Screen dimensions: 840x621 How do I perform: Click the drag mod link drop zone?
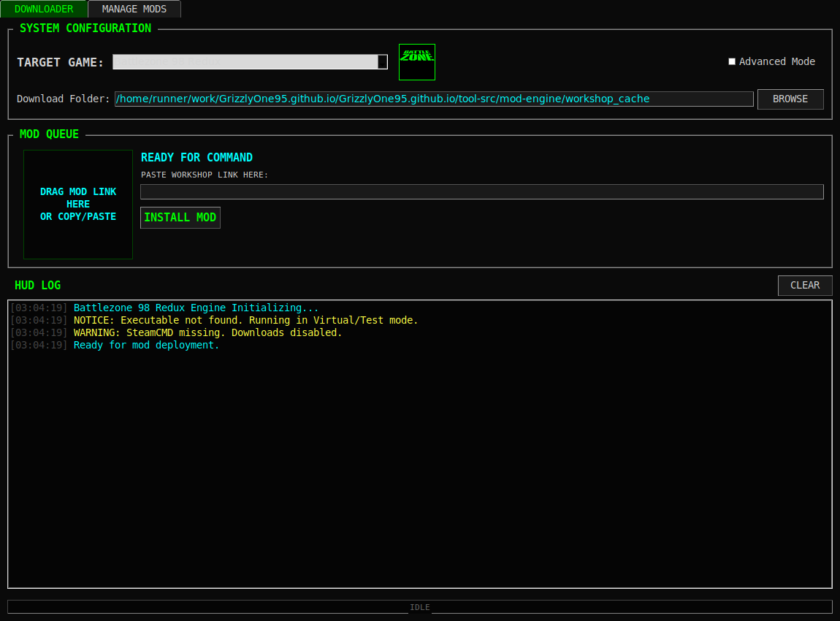[x=78, y=204]
